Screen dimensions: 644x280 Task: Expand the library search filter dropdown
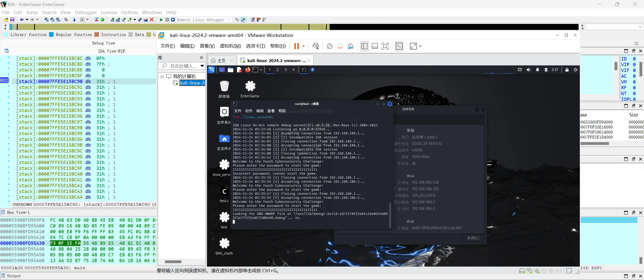[202, 66]
